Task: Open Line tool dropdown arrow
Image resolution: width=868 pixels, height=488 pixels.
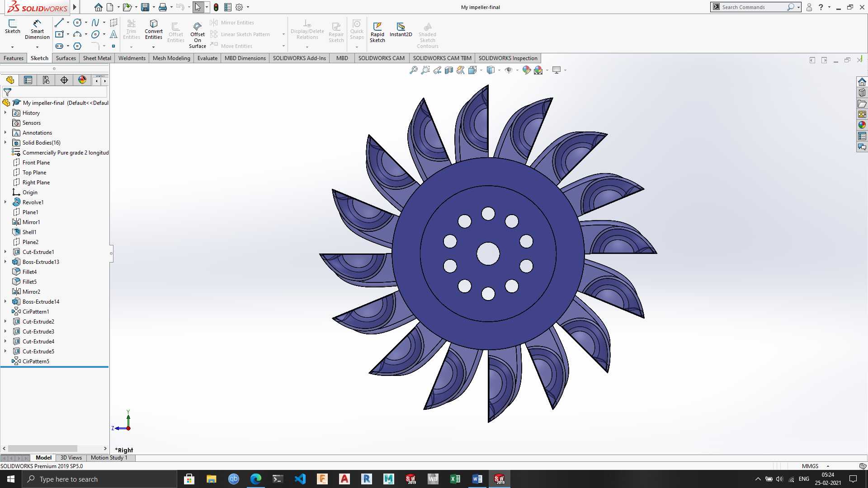Action: coord(68,23)
